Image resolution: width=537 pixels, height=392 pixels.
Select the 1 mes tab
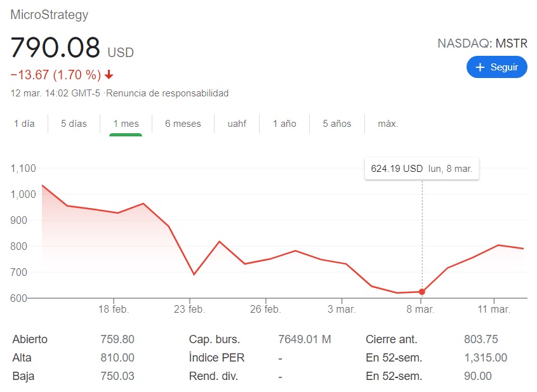tap(126, 124)
